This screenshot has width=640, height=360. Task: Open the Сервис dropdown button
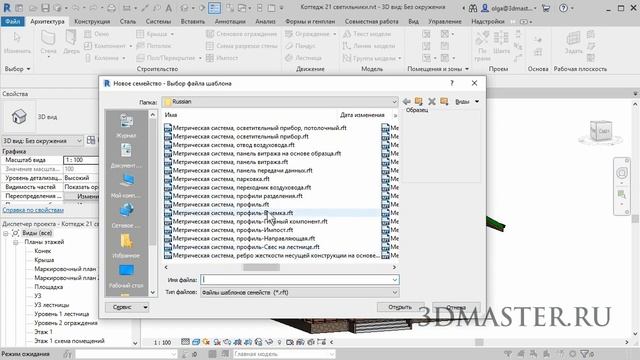[x=127, y=307]
